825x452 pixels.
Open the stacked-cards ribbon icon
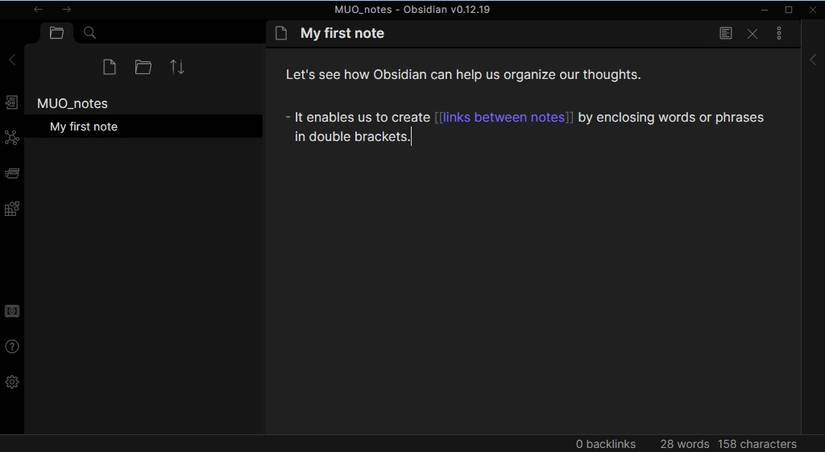point(12,173)
